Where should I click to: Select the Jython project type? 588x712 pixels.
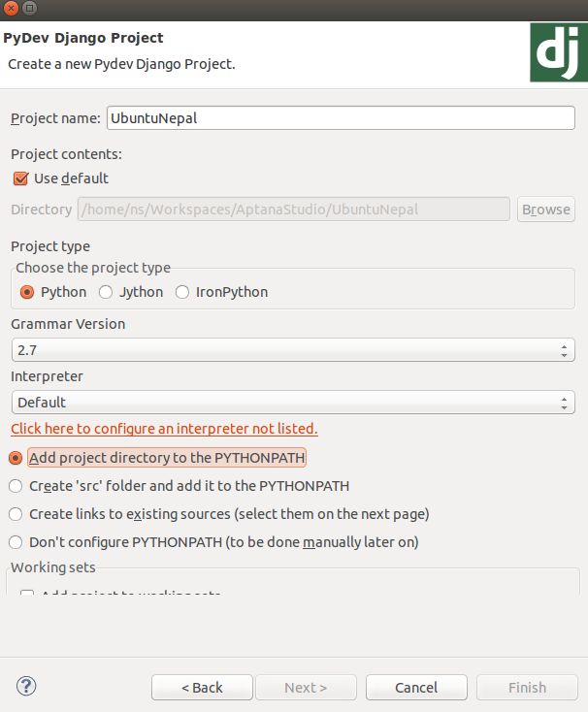click(x=106, y=292)
